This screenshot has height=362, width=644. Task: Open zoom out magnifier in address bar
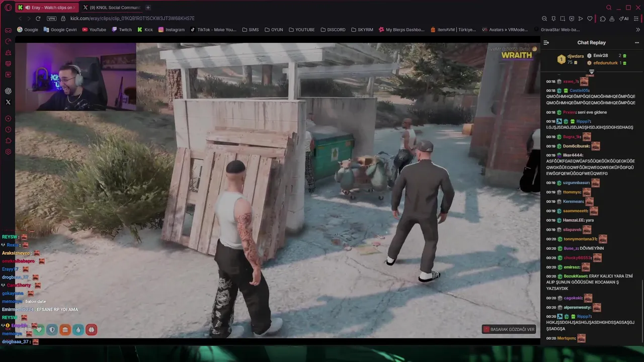click(x=544, y=19)
